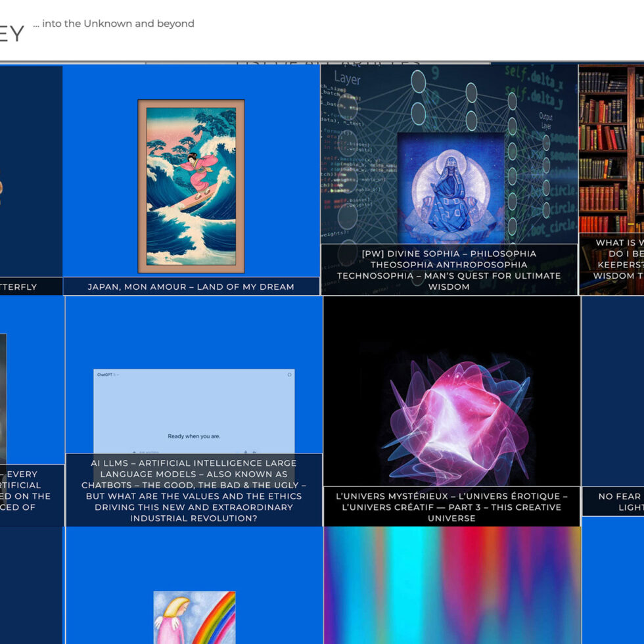The width and height of the screenshot is (644, 644).
Task: Click the angel with rainbow thumbnail
Action: coord(194,618)
